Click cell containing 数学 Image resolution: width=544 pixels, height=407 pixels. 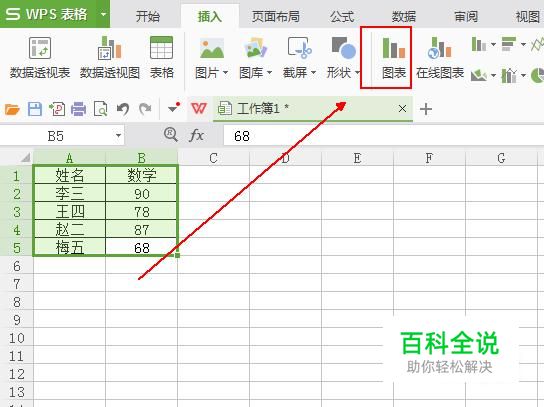[142, 175]
